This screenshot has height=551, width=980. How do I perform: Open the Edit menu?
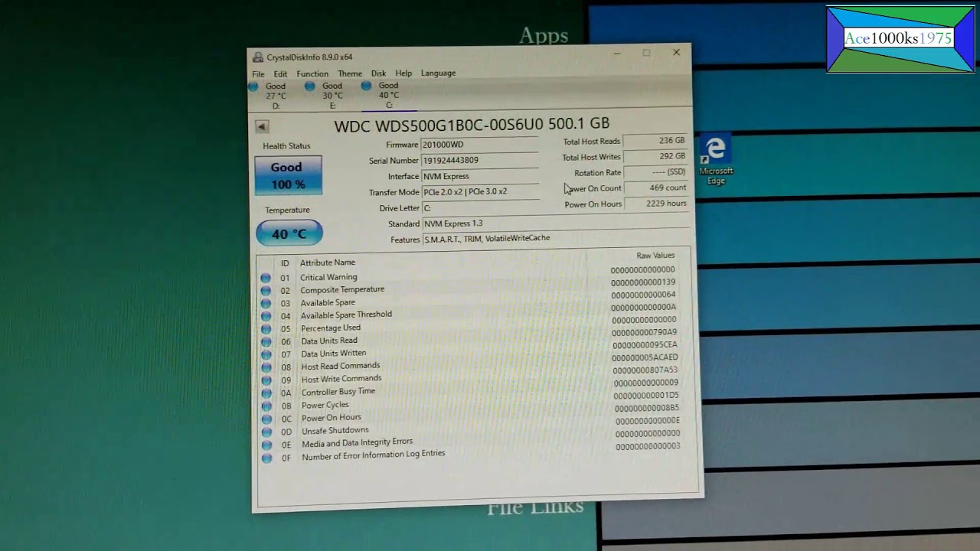click(280, 74)
